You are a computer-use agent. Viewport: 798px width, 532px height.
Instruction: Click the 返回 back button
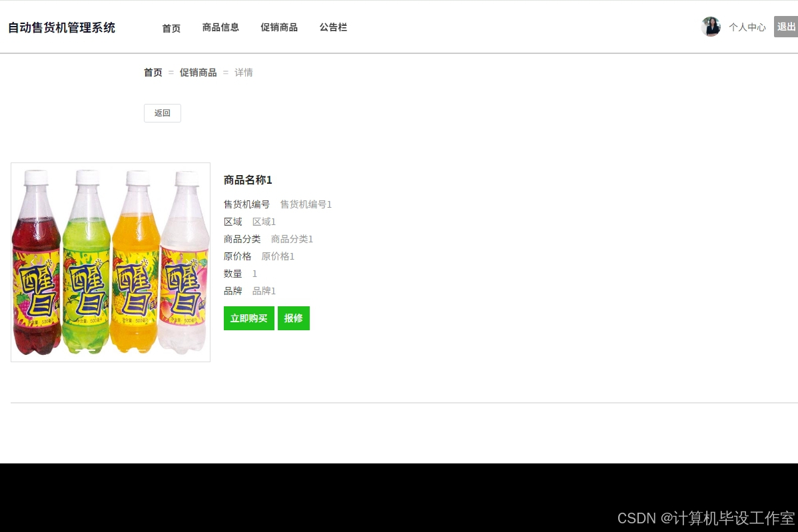pyautogui.click(x=163, y=113)
